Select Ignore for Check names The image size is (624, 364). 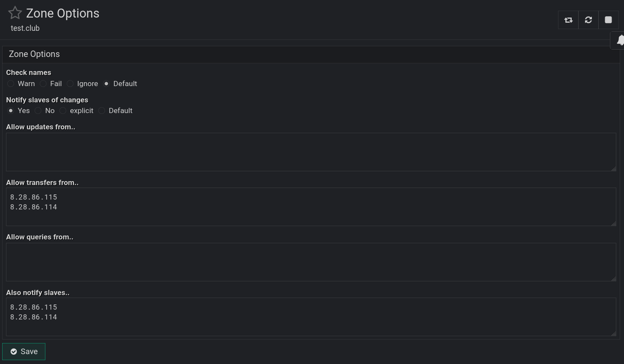(x=70, y=84)
